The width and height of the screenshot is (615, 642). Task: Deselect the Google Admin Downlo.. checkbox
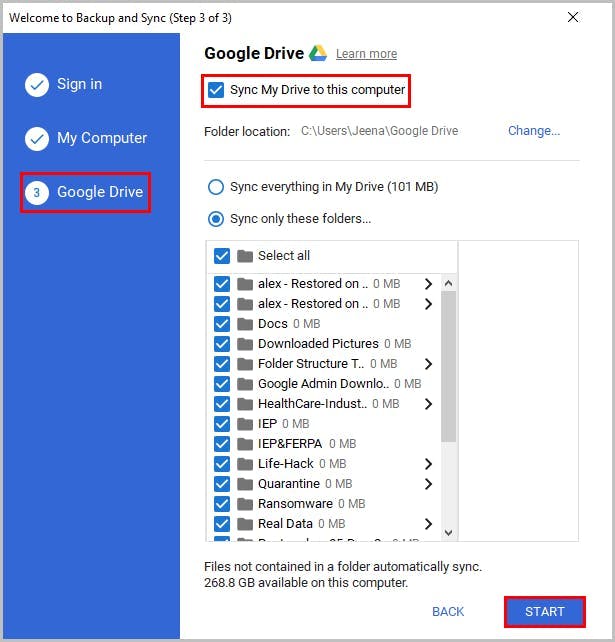point(222,384)
